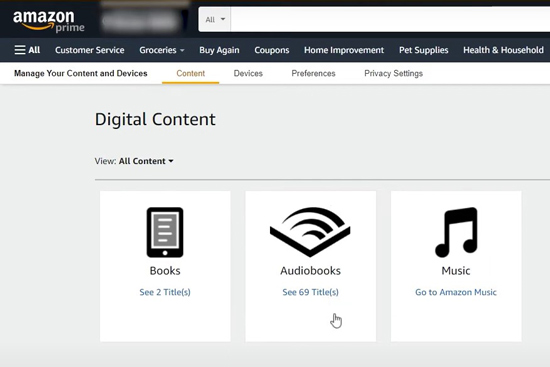
Task: Open Health & Household department
Action: tap(503, 50)
